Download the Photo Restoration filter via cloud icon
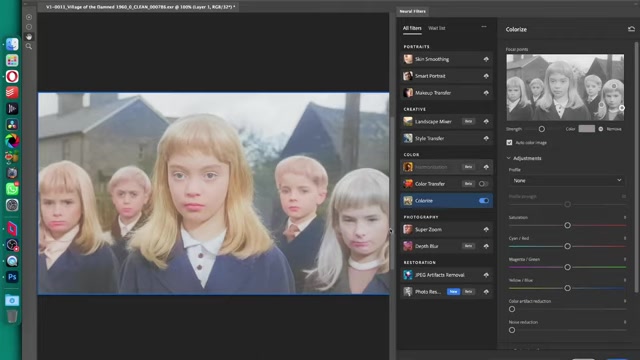 click(x=486, y=292)
